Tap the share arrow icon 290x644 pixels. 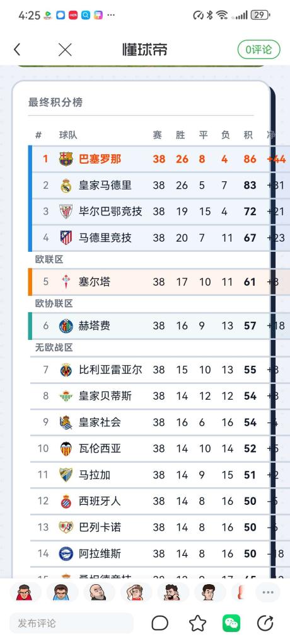265,623
